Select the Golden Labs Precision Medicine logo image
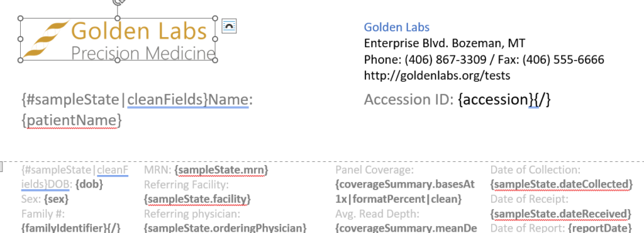 [x=118, y=40]
